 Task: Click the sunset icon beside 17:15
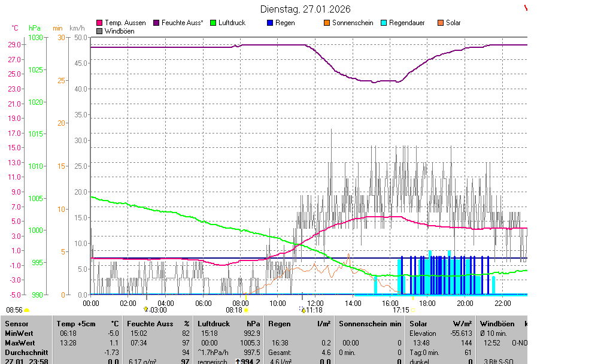click(414, 310)
